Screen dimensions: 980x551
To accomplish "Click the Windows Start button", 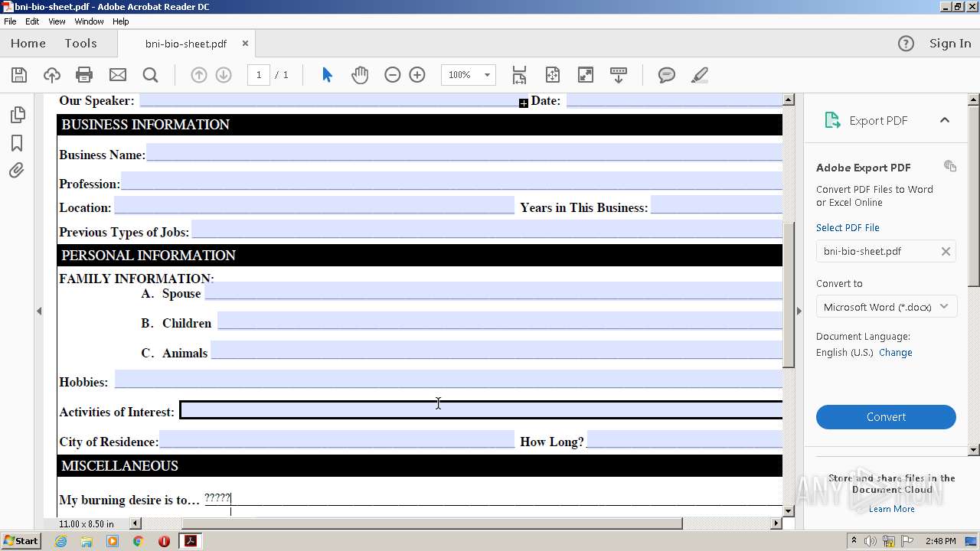I will coord(21,541).
